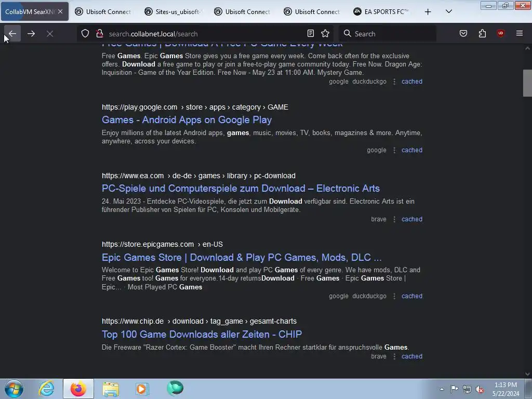Open the green globe taskbar app
This screenshot has height=399, width=532.
(175, 388)
